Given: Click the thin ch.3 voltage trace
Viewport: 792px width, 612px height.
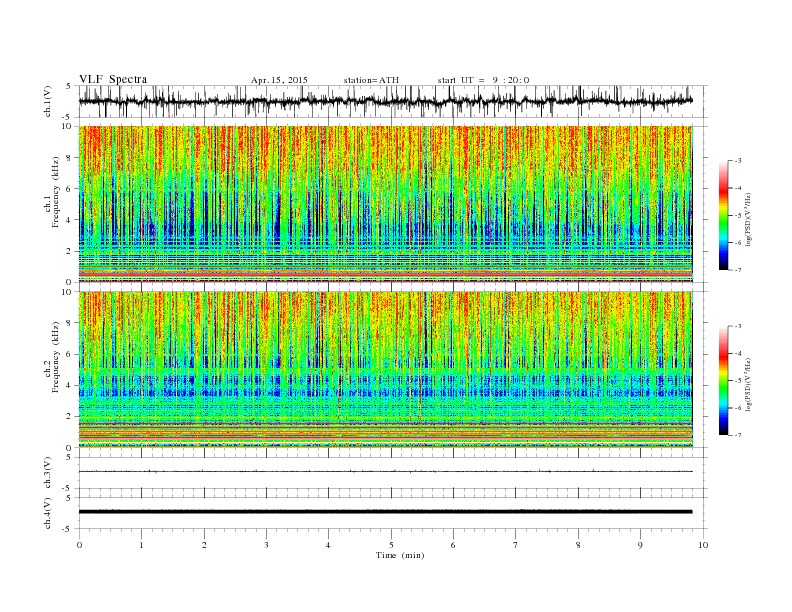Looking at the screenshot, I should pos(385,471).
